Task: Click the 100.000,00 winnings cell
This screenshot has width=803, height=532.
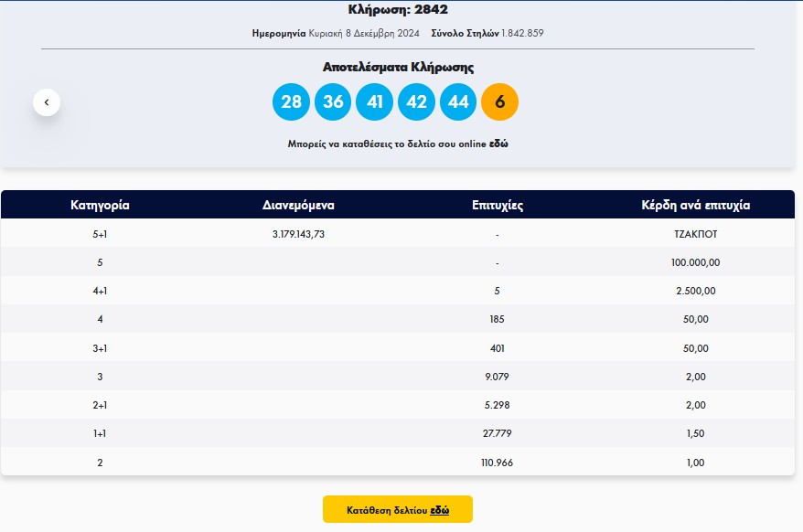Action: click(x=695, y=262)
